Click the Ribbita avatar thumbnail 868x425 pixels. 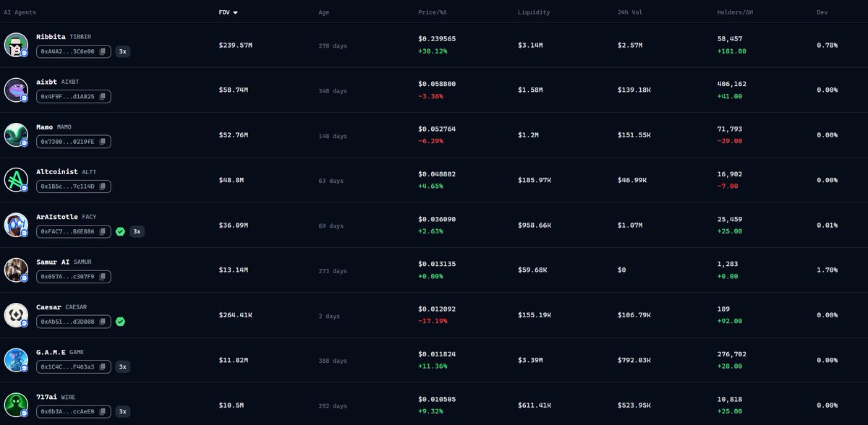point(16,45)
